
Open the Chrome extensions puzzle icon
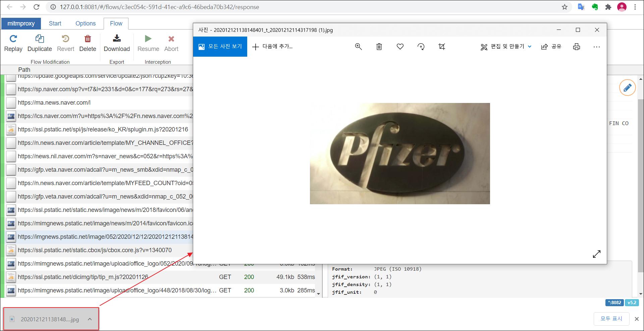pyautogui.click(x=608, y=7)
